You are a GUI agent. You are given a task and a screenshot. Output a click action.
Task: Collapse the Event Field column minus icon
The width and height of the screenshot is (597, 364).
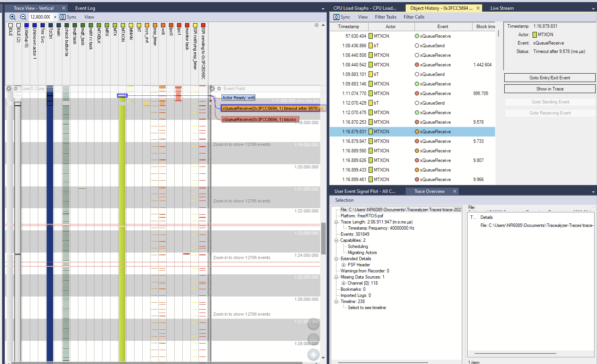point(219,89)
